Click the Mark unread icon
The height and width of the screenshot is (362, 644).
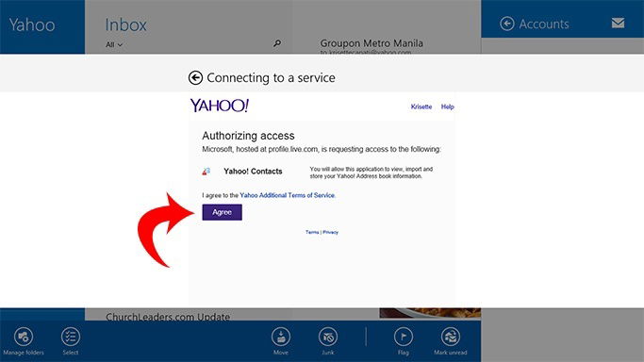pos(451,337)
